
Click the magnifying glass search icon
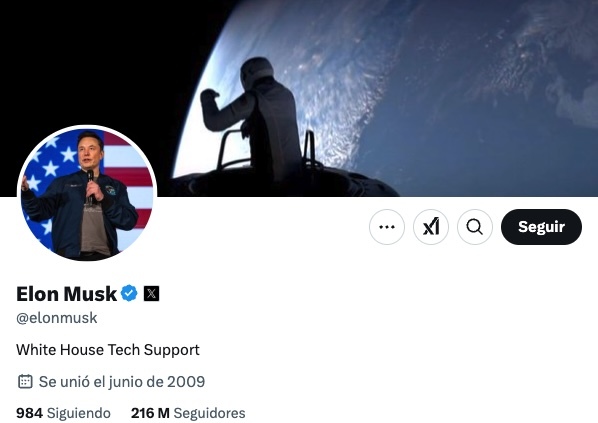tap(475, 227)
